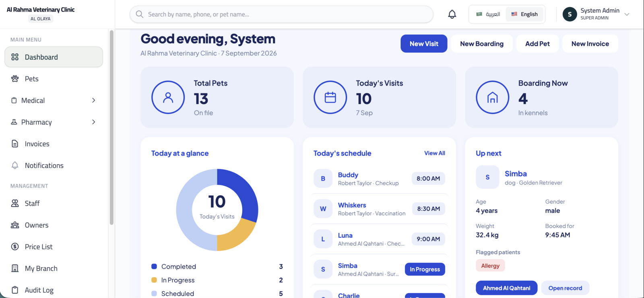Click the Today's Visits calendar icon
644x298 pixels.
330,97
